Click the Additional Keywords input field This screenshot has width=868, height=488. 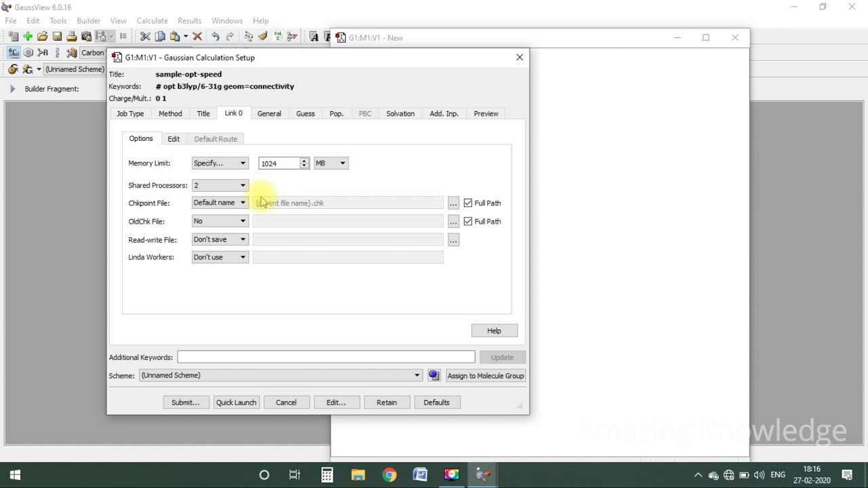(x=326, y=357)
